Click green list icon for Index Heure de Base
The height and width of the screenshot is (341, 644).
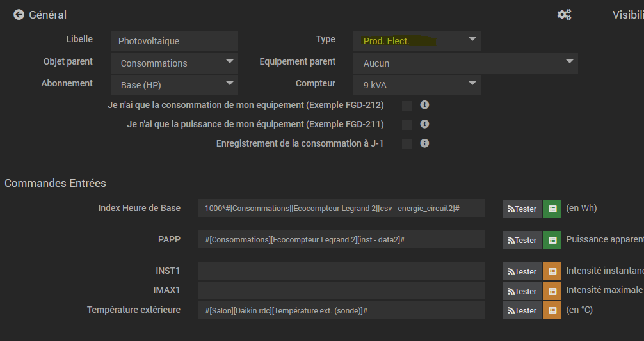point(552,209)
